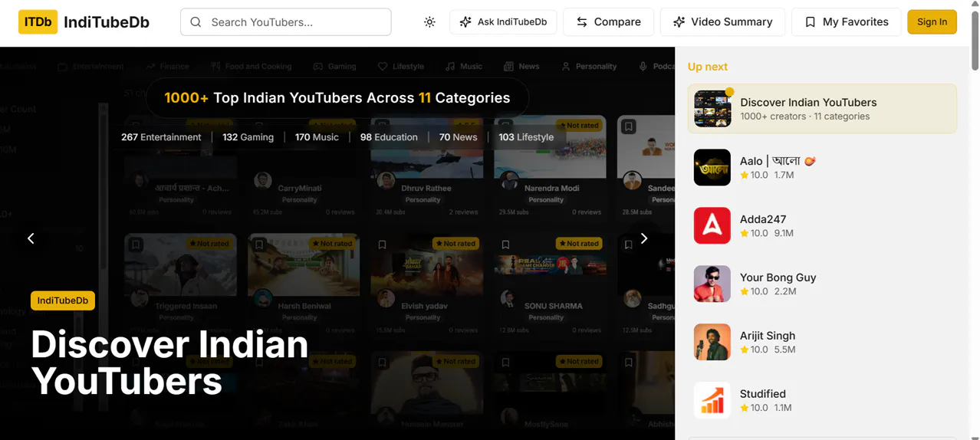Select the News category tab
The image size is (980, 440).
(521, 67)
